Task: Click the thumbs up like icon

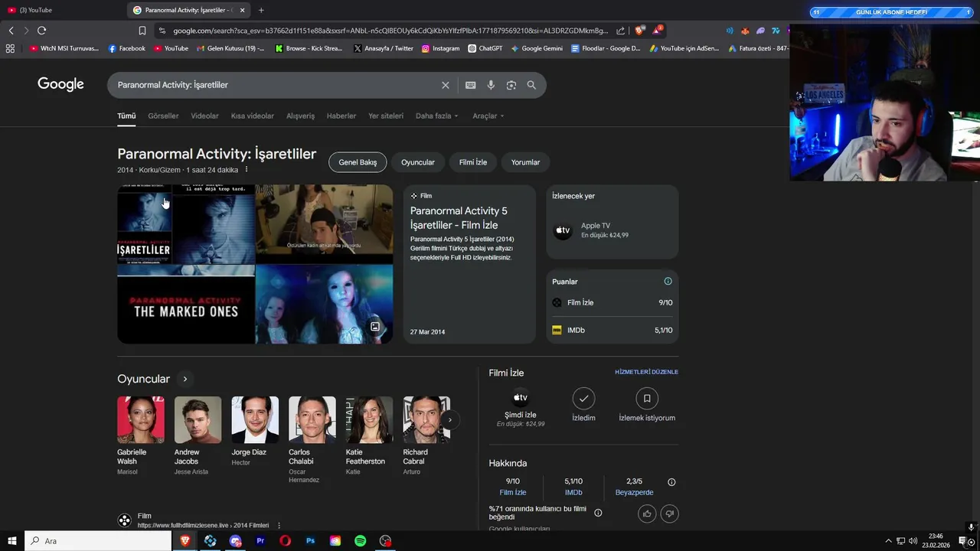Action: click(x=647, y=514)
